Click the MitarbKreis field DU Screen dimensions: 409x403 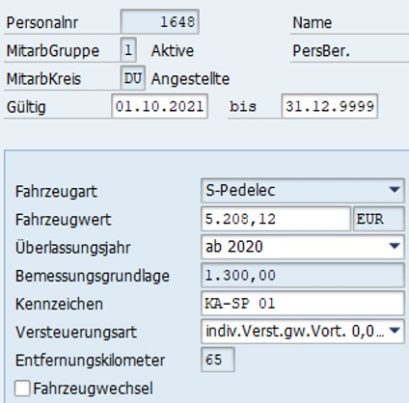(133, 78)
